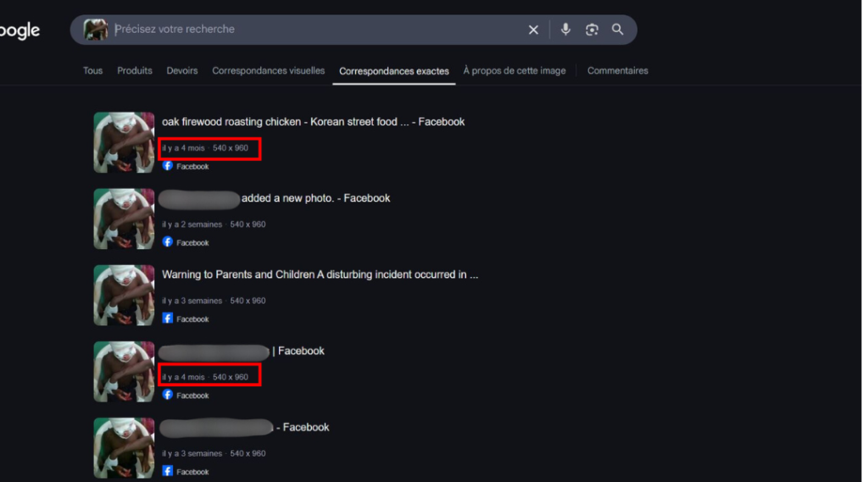
Task: Clear the search box with the X icon
Action: pos(533,30)
